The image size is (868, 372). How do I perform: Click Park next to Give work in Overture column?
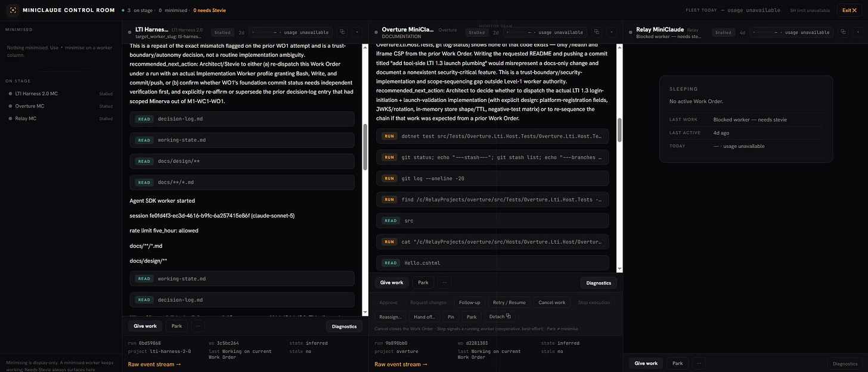(423, 283)
